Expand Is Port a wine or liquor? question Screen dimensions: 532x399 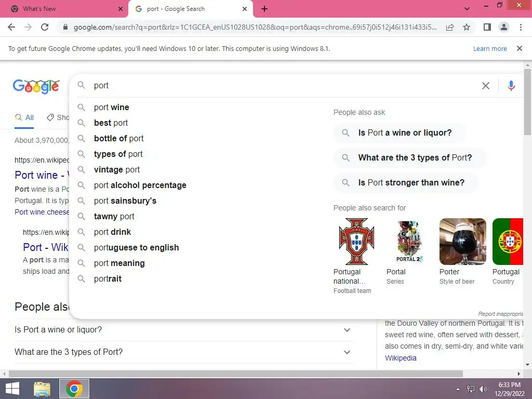tap(184, 330)
